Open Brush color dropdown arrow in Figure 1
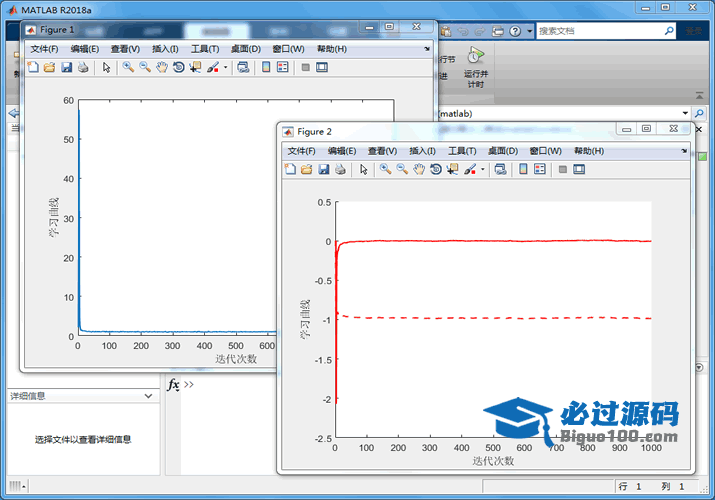Screen dimensions: 715x500 coord(225,67)
